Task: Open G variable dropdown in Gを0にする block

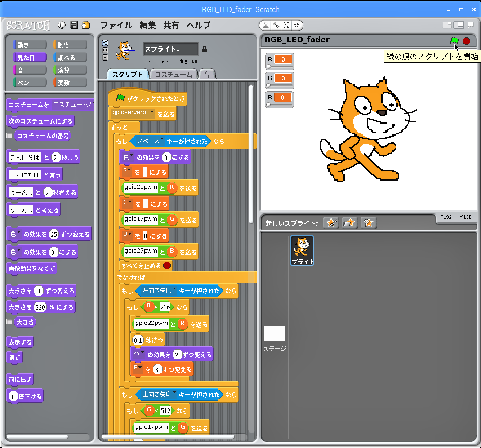Action: point(130,202)
